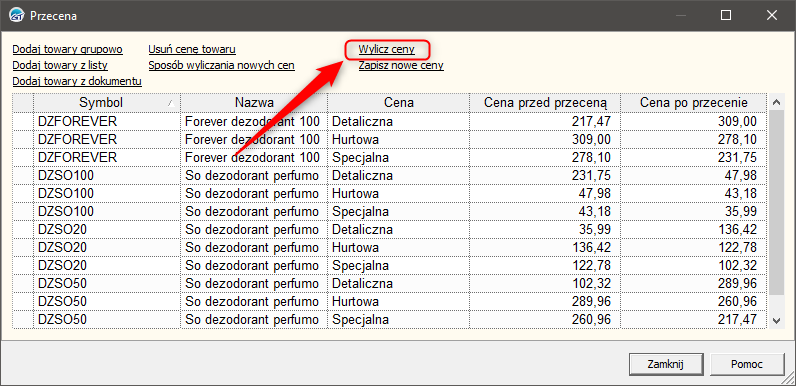This screenshot has height=386, width=796.
Task: Click 'Dodaj towary z listy' link
Action: [x=60, y=66]
